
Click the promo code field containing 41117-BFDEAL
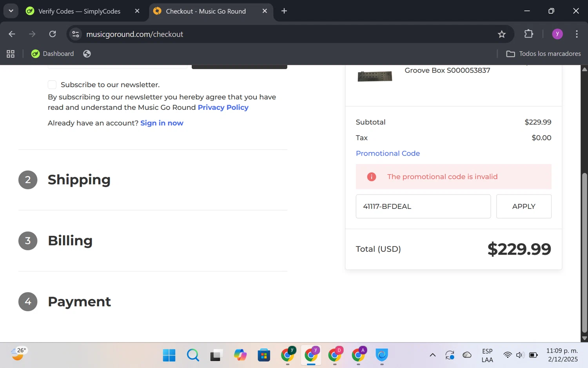point(423,206)
